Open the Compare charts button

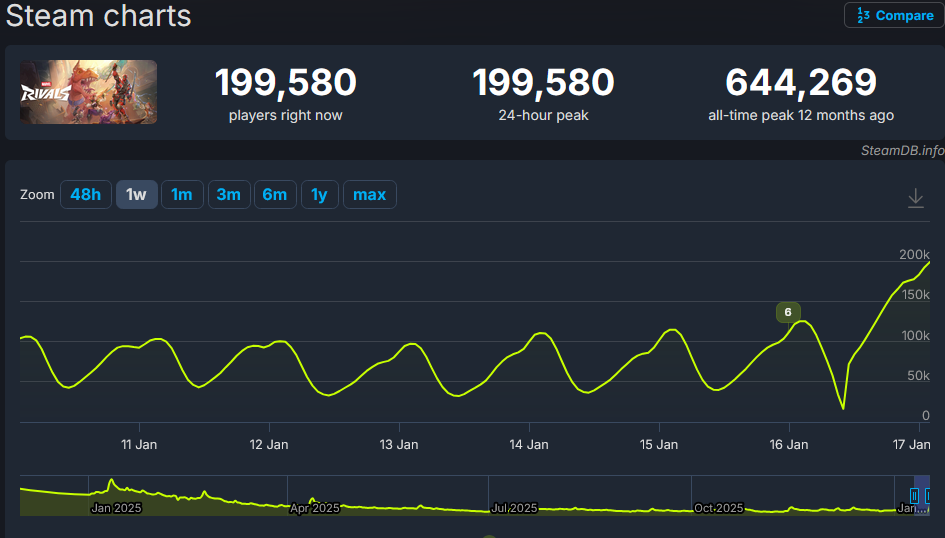point(894,15)
